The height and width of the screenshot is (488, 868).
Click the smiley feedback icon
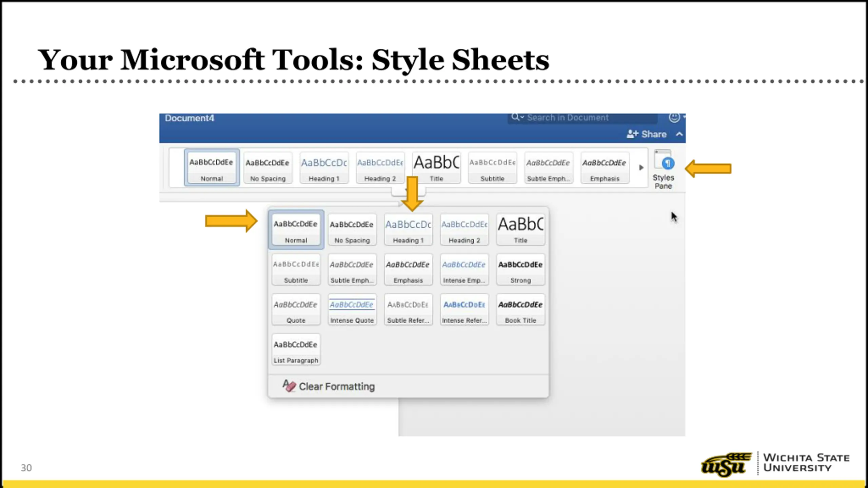pos(674,118)
